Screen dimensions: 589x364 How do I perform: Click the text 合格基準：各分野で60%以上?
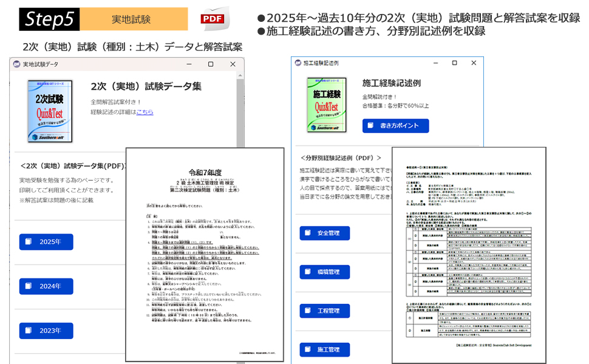[x=395, y=106]
